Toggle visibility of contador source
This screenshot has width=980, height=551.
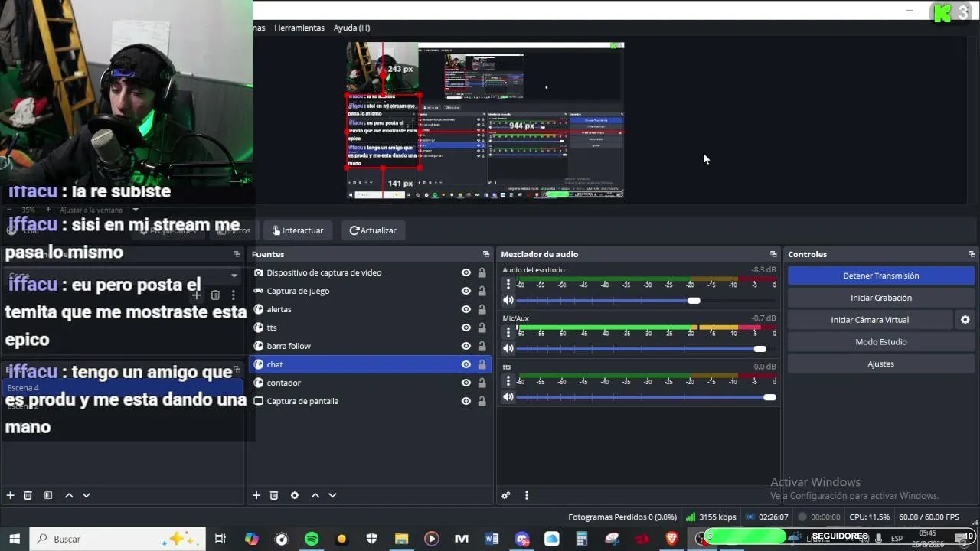click(x=465, y=383)
